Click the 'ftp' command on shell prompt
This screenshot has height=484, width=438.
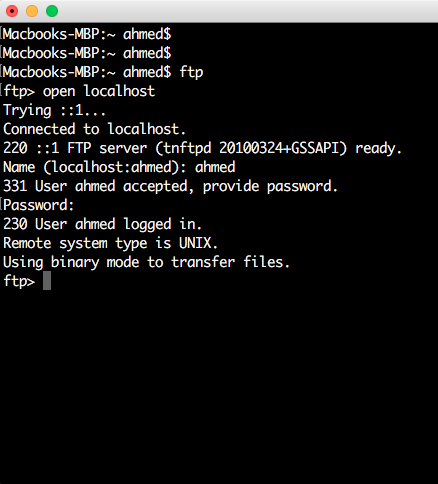(x=191, y=73)
